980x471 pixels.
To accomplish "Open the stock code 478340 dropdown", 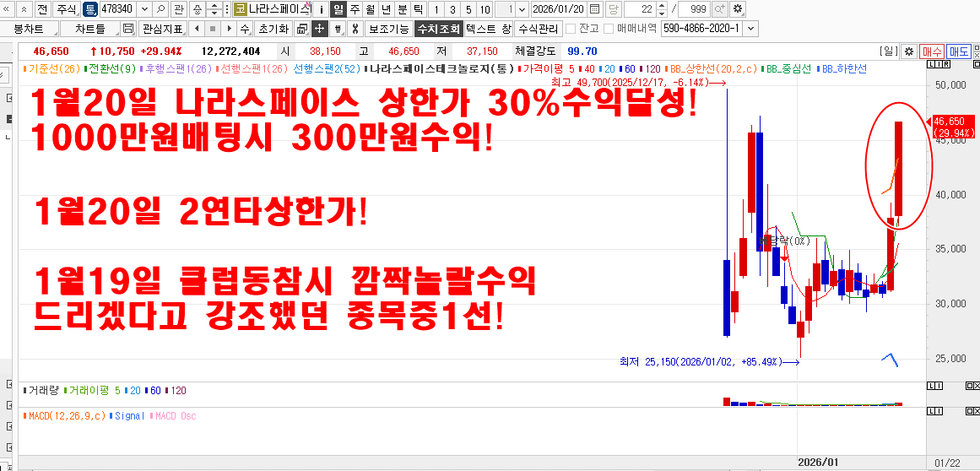I will click(144, 9).
